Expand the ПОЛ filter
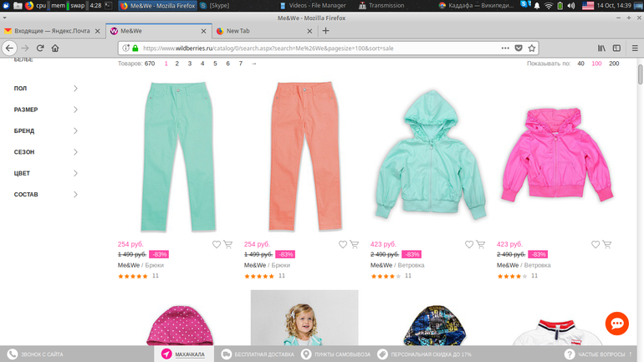 pyautogui.click(x=74, y=89)
